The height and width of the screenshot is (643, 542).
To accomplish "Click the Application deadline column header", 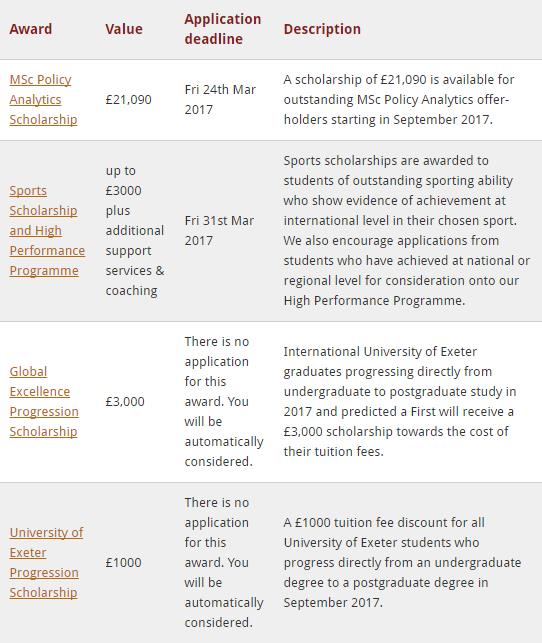I will click(x=223, y=29).
